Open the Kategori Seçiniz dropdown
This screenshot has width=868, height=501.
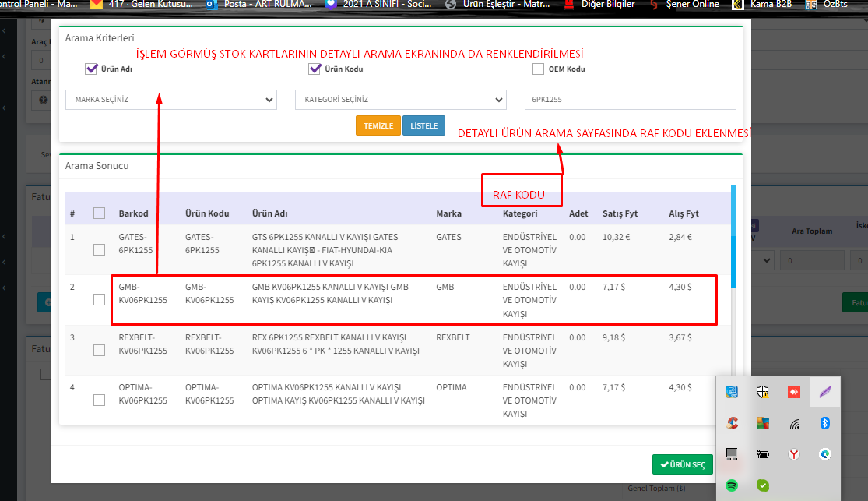[x=400, y=100]
